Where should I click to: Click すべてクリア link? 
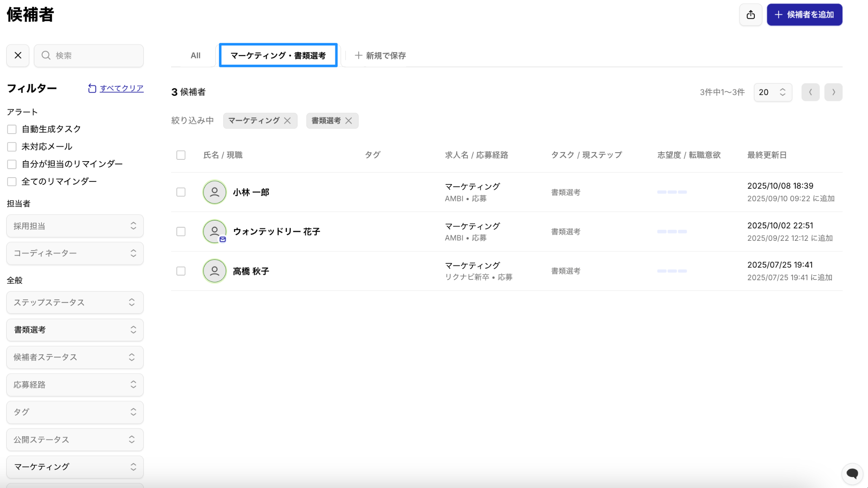tap(121, 88)
